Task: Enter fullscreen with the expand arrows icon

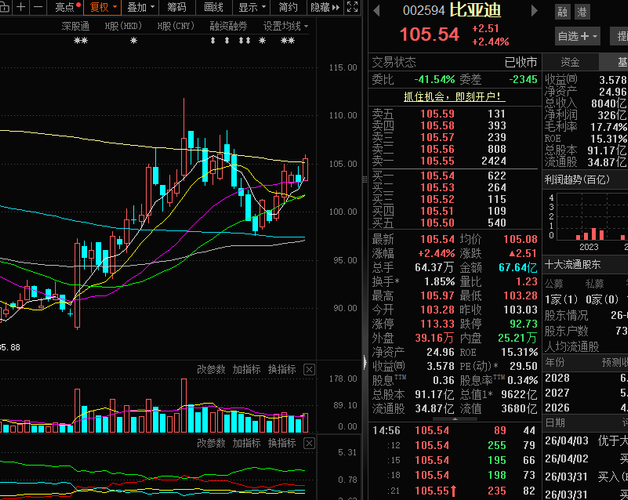Action: pyautogui.click(x=352, y=7)
